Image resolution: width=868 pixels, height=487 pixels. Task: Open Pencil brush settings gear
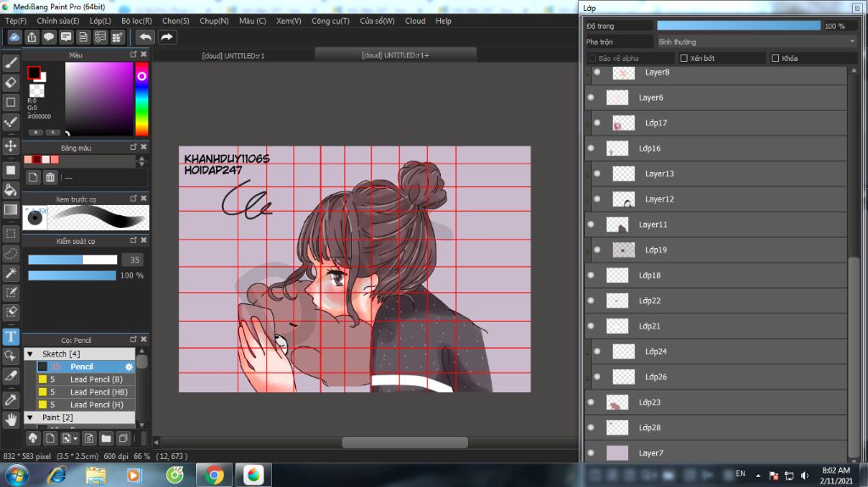(x=129, y=367)
